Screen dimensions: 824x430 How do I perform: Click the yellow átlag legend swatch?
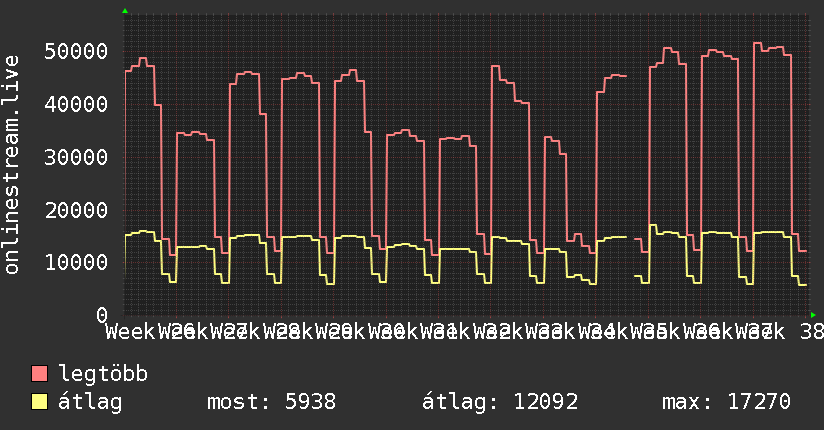[x=39, y=401]
